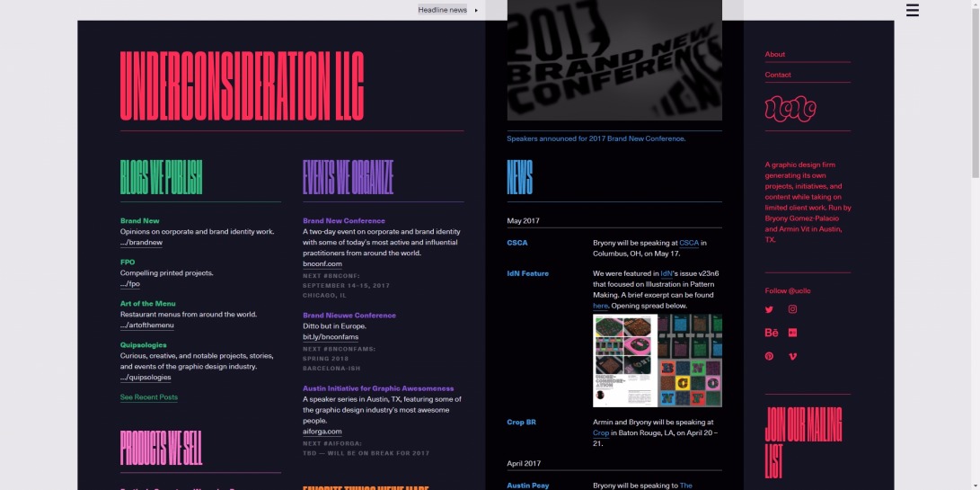Open the Quipsologies blog title
The width and height of the screenshot is (980, 490).
143,345
